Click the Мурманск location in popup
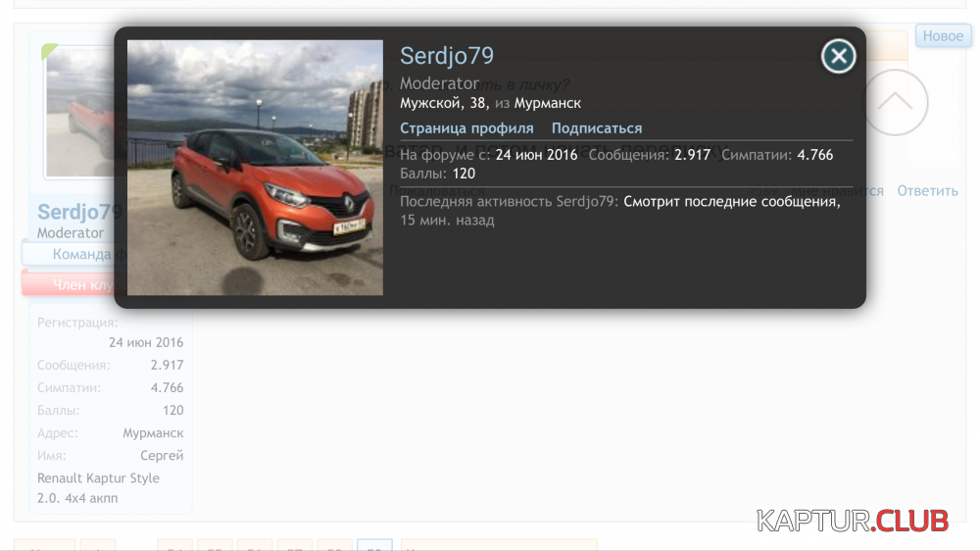Image resolution: width=980 pixels, height=551 pixels. click(547, 103)
